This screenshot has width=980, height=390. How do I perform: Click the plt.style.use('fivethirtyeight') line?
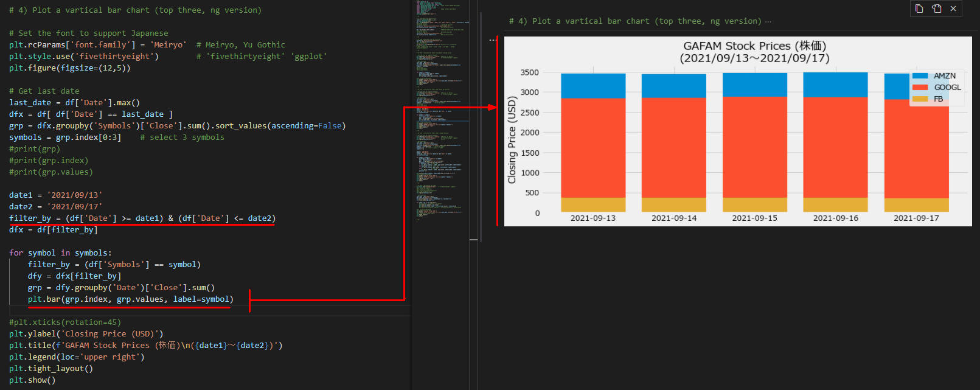168,57
